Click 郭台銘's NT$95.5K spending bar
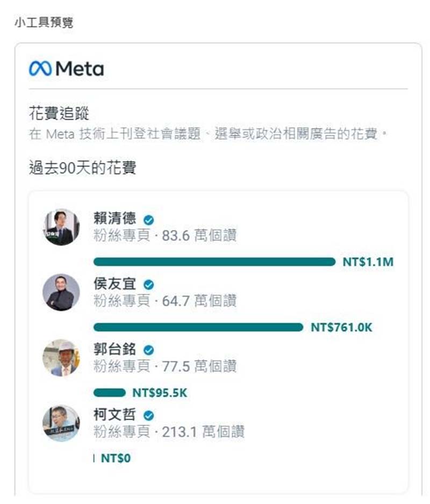This screenshot has width=430, height=504. tap(109, 393)
